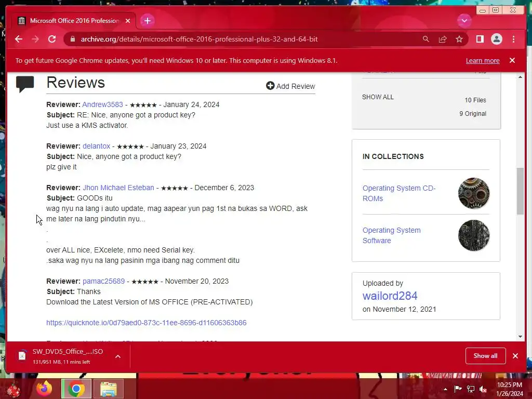Viewport: 532px width, 399px height.
Task: Open the SW_DVD5_Office ISO download item
Action: [x=61, y=356]
